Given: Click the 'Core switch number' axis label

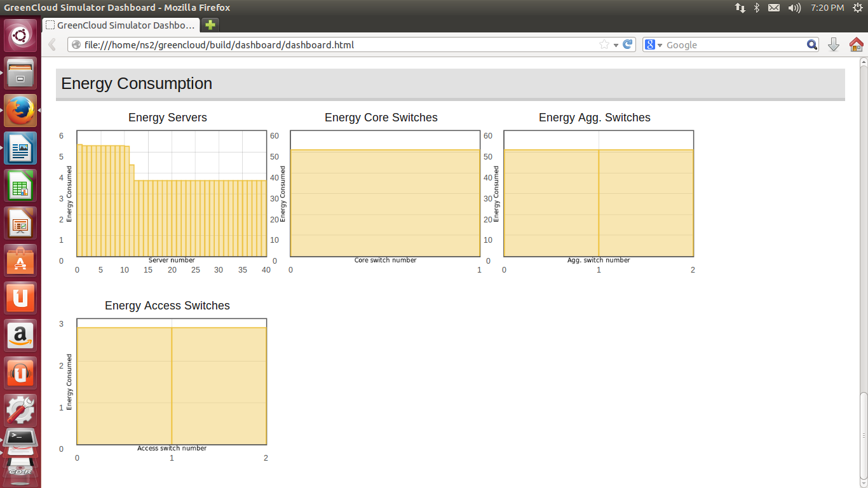Looking at the screenshot, I should (385, 260).
